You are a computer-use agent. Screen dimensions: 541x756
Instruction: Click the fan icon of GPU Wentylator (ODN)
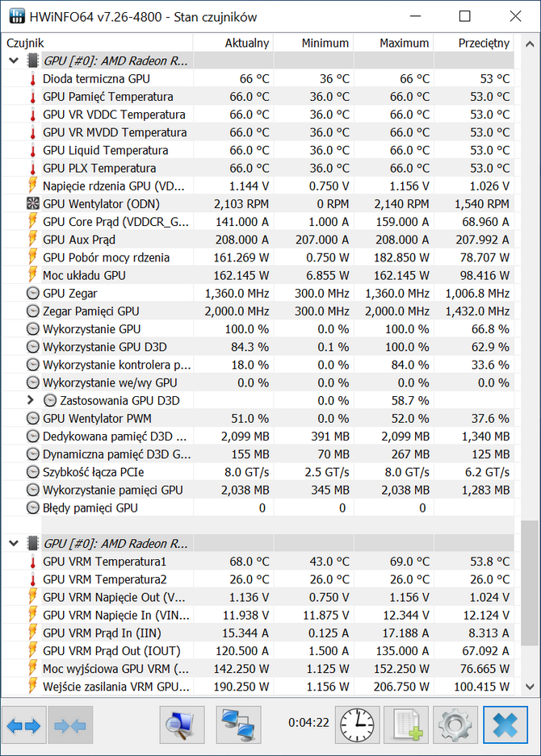coord(33,203)
